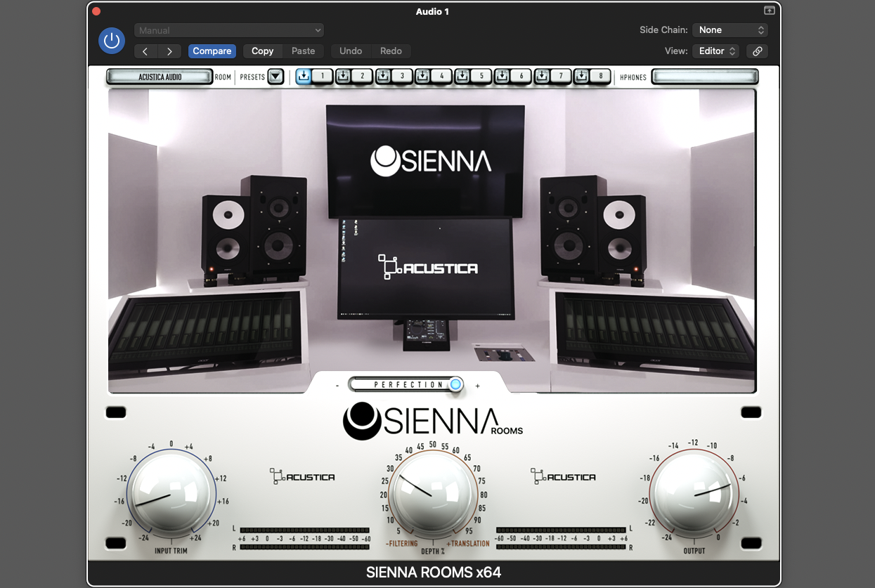Select download icon next to slot 5

(462, 77)
